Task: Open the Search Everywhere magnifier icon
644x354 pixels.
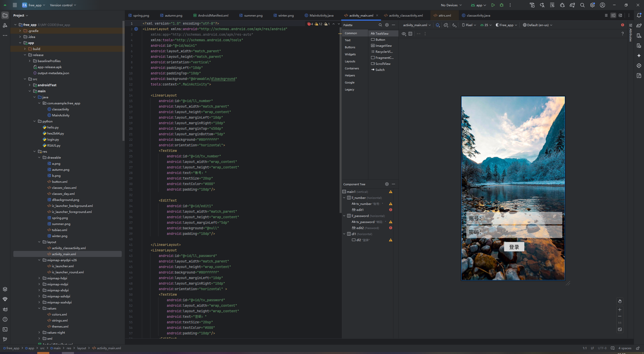Action: [x=582, y=5]
